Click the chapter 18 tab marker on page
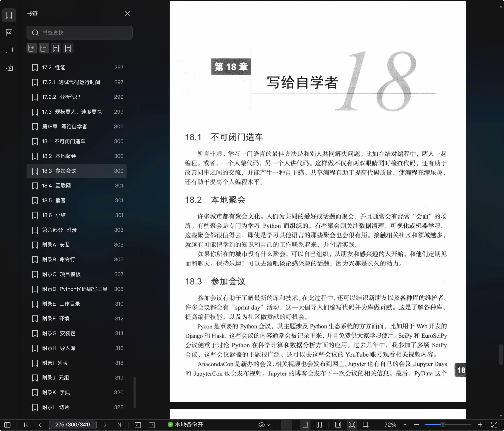 [460, 370]
